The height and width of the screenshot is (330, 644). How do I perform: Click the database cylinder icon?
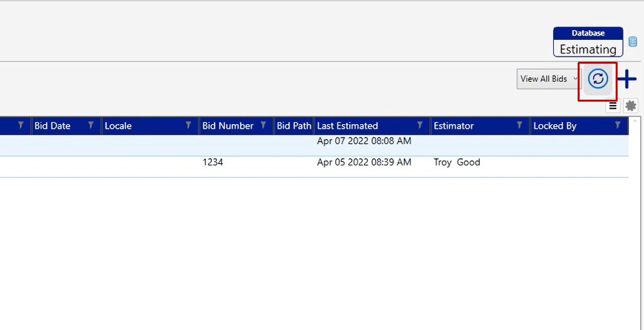click(632, 42)
